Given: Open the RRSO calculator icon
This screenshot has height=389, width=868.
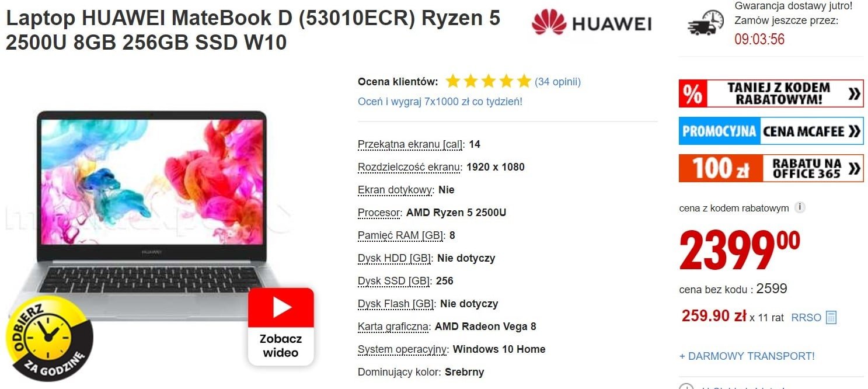Looking at the screenshot, I should (x=831, y=318).
